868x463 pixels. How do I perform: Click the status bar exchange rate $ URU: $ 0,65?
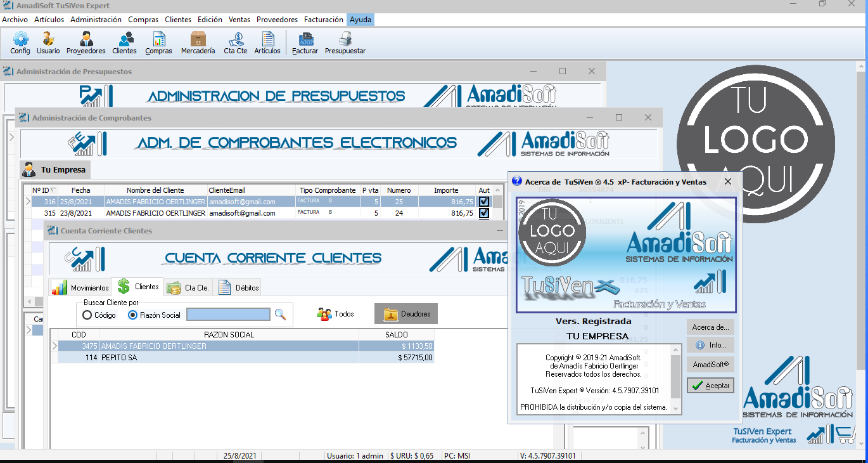click(x=412, y=455)
